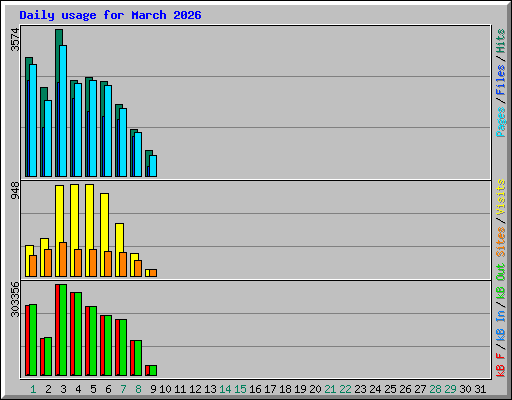The height and width of the screenshot is (400, 512).
Task: Click day 15 weekend label
Action: pyautogui.click(x=240, y=389)
